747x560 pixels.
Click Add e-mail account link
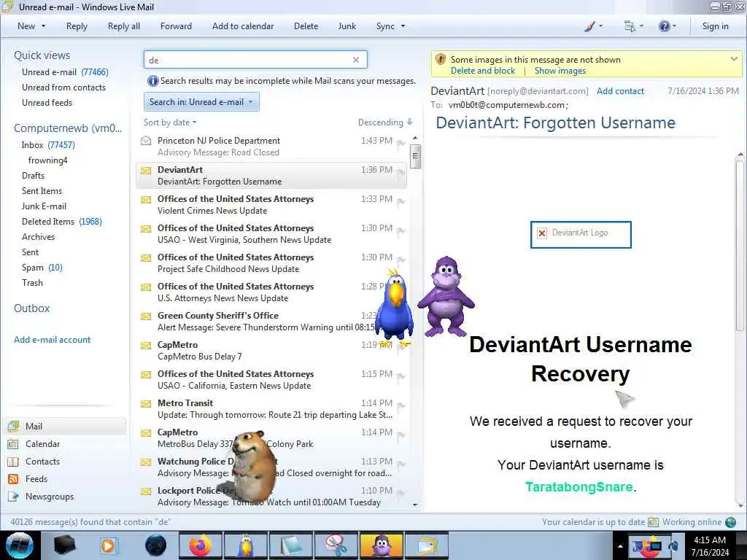(52, 340)
